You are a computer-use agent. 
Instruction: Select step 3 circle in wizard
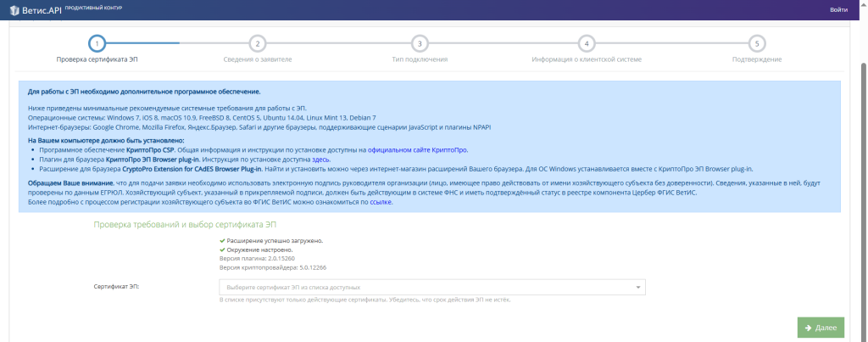click(420, 43)
